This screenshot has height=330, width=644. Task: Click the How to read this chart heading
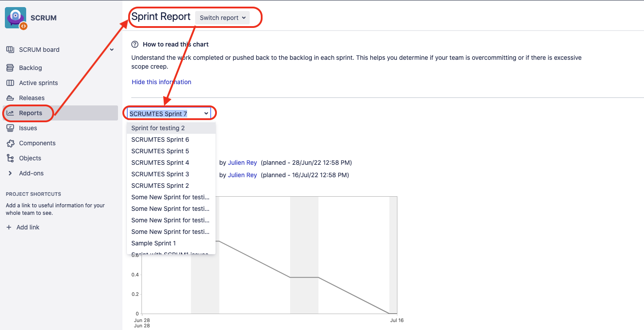(x=176, y=44)
